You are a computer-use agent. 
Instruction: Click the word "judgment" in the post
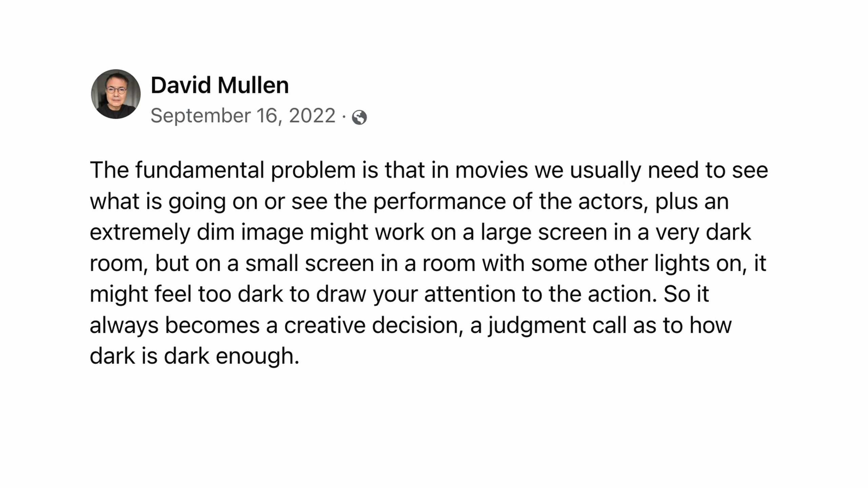click(x=537, y=326)
